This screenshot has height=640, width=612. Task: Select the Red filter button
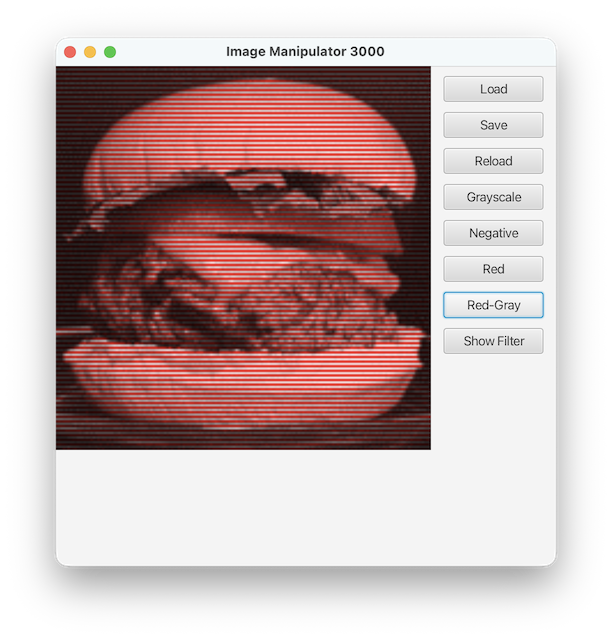(493, 269)
